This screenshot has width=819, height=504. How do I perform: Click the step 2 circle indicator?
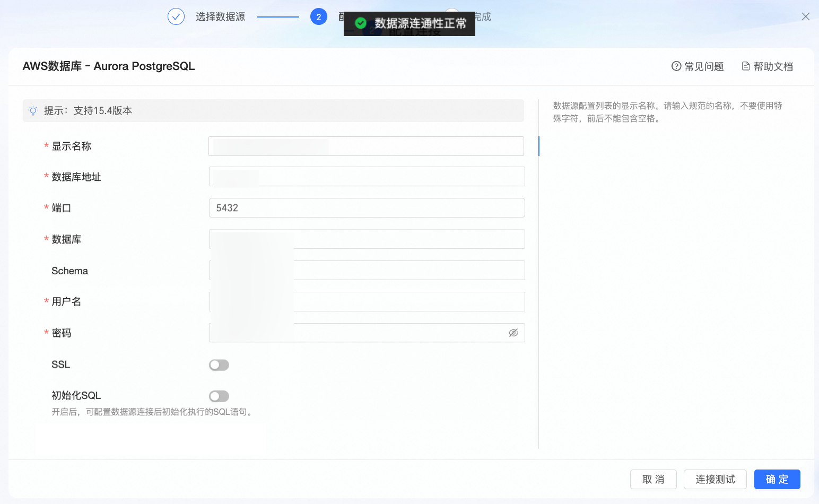pyautogui.click(x=318, y=17)
